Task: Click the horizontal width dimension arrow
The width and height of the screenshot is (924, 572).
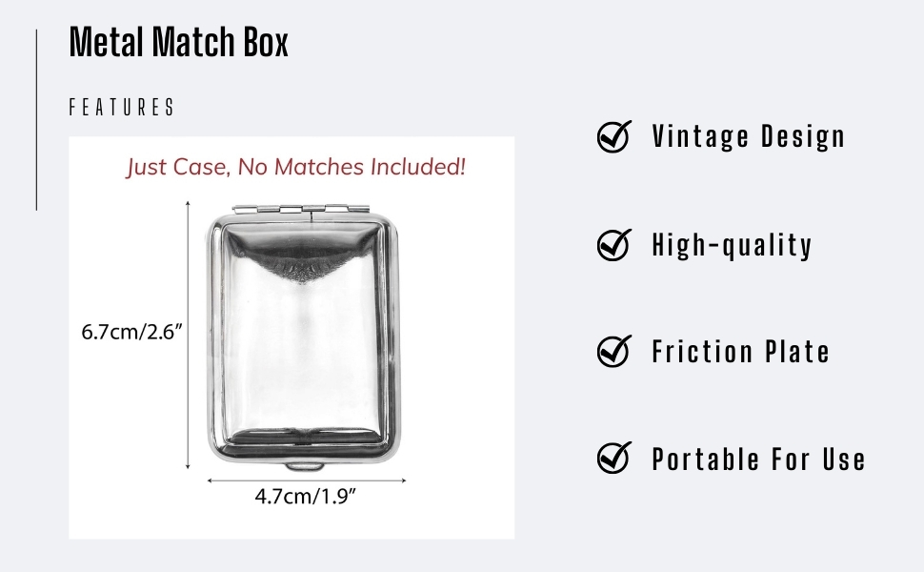Action: click(307, 480)
